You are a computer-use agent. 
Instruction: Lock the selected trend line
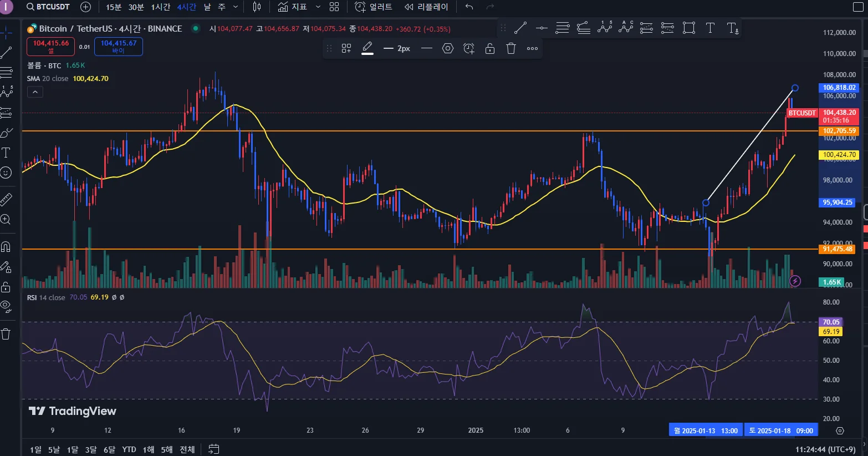[490, 49]
